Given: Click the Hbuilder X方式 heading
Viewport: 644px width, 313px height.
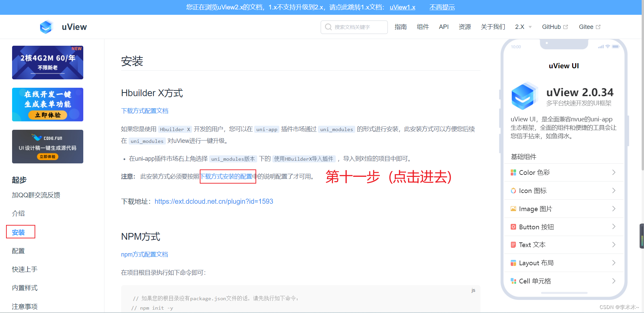Looking at the screenshot, I should 152,93.
